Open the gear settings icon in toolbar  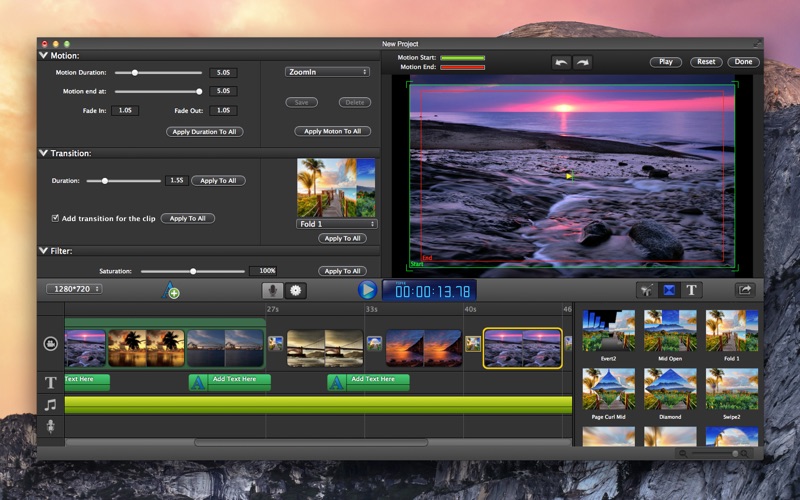click(x=296, y=290)
